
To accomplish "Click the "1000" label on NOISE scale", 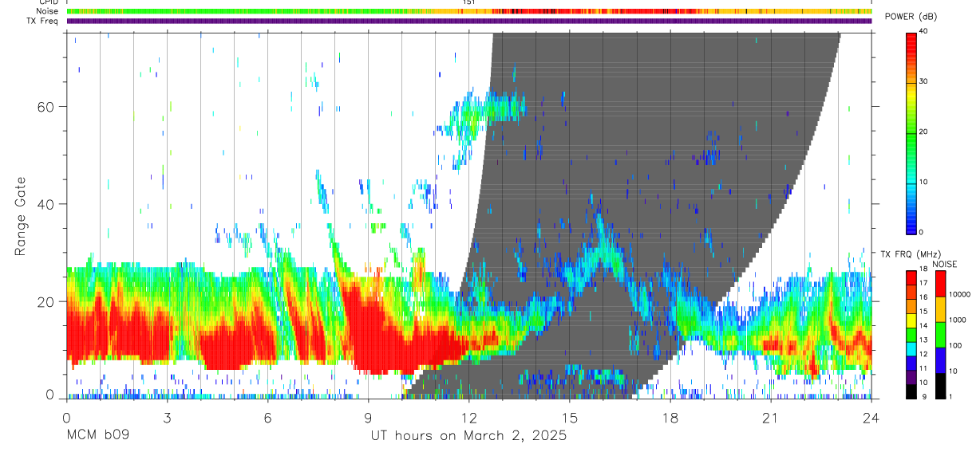I will [x=958, y=320].
